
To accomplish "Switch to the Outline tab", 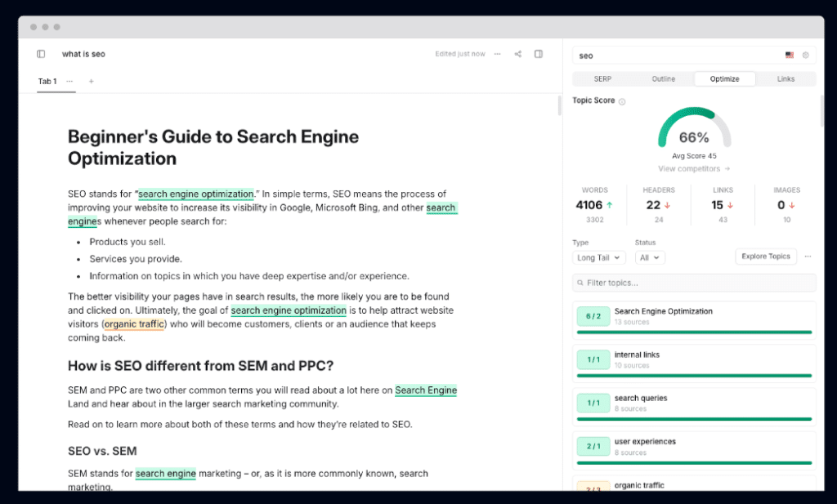I will [664, 79].
